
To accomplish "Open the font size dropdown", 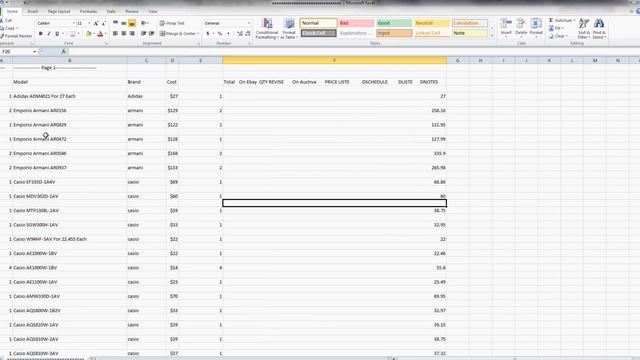I will click(x=89, y=23).
